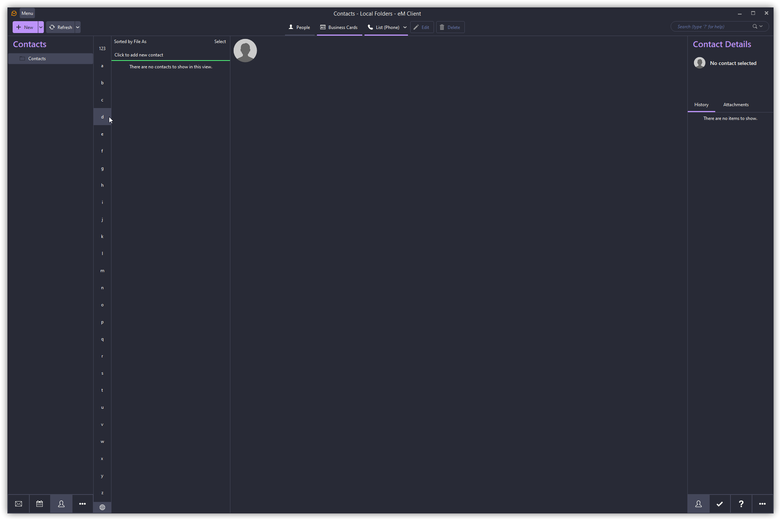Open the Attachments tab
The image size is (781, 532).
(x=736, y=105)
